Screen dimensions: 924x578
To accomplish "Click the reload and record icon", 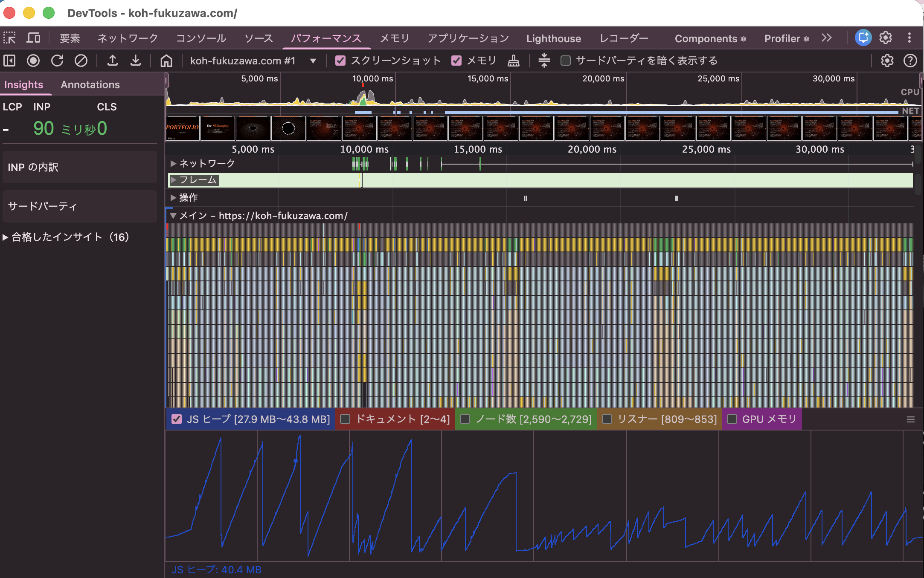I will tap(57, 61).
